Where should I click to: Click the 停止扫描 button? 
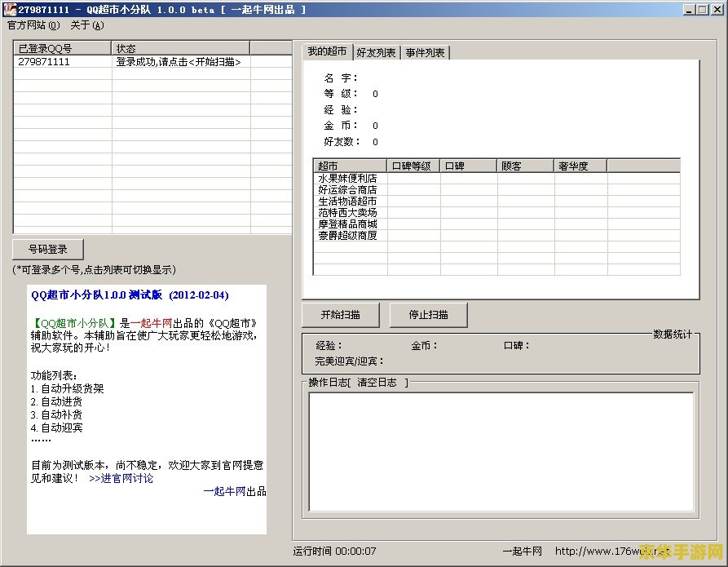pos(428,315)
